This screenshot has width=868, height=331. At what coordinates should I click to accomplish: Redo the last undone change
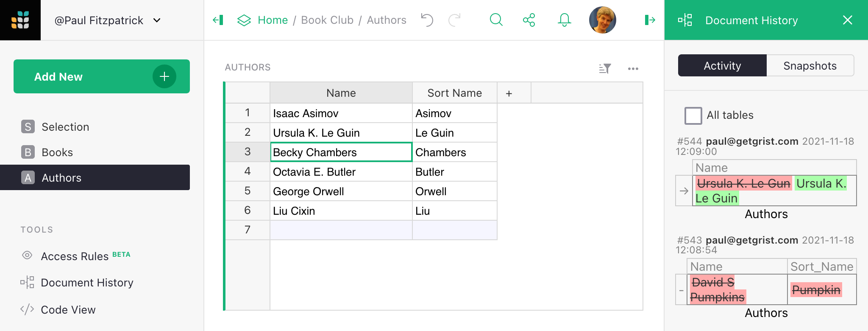click(x=454, y=20)
